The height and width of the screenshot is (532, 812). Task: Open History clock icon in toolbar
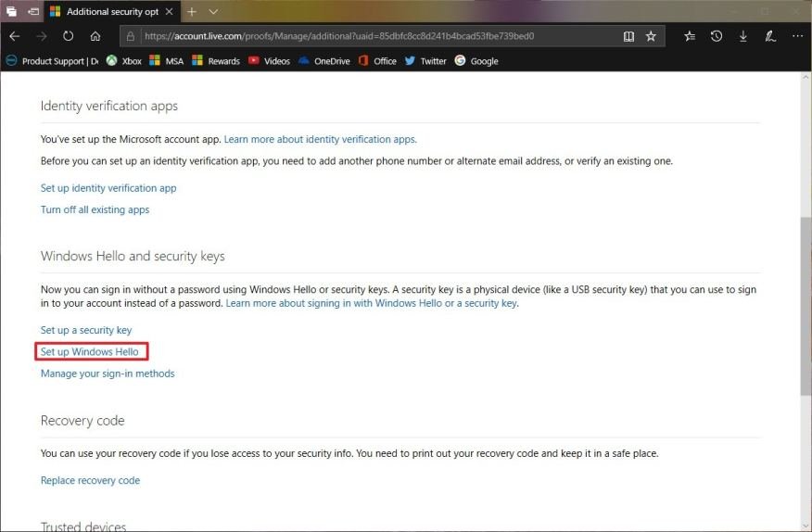[717, 36]
